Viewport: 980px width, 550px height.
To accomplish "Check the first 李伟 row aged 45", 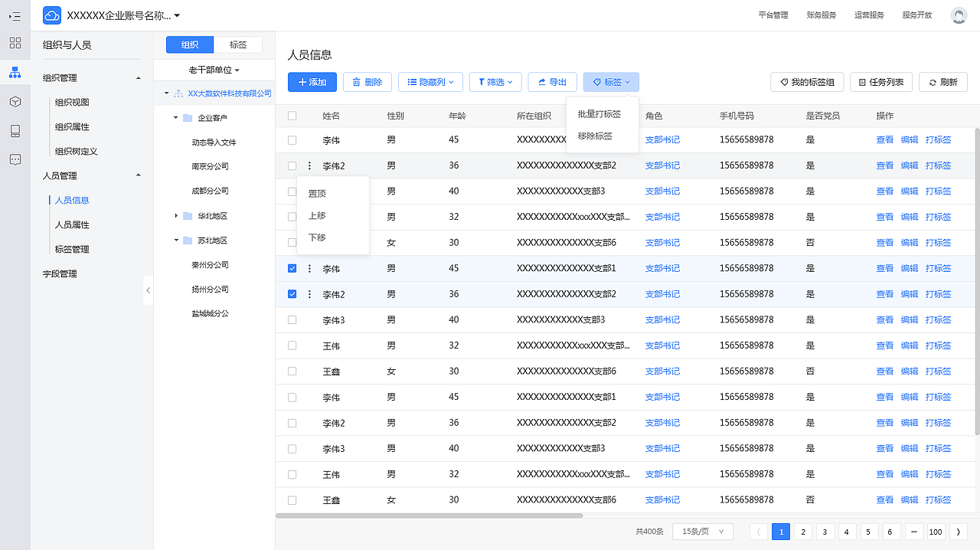I will 292,140.
